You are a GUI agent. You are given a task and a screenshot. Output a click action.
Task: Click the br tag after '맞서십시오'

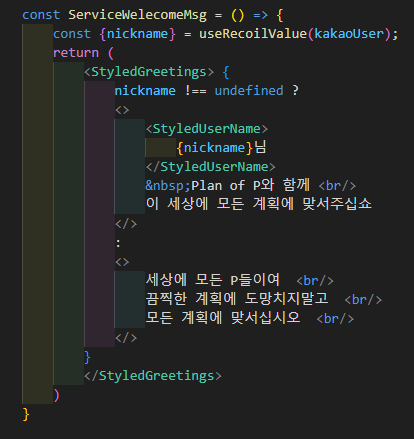[335, 319]
